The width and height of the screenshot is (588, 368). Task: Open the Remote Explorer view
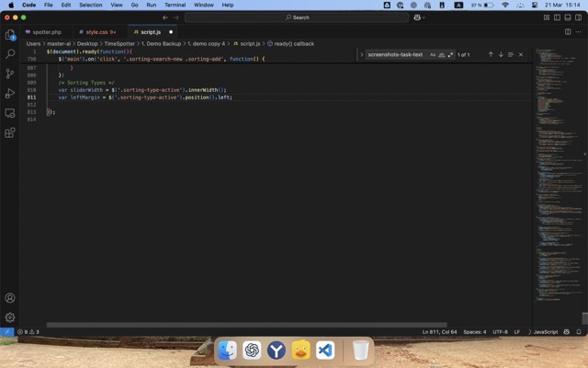10,113
